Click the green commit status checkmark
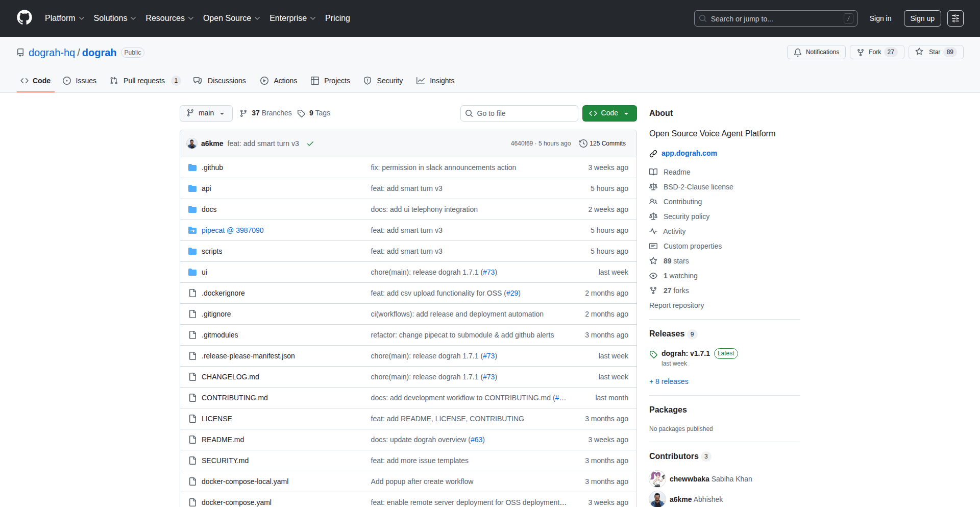 click(x=310, y=144)
